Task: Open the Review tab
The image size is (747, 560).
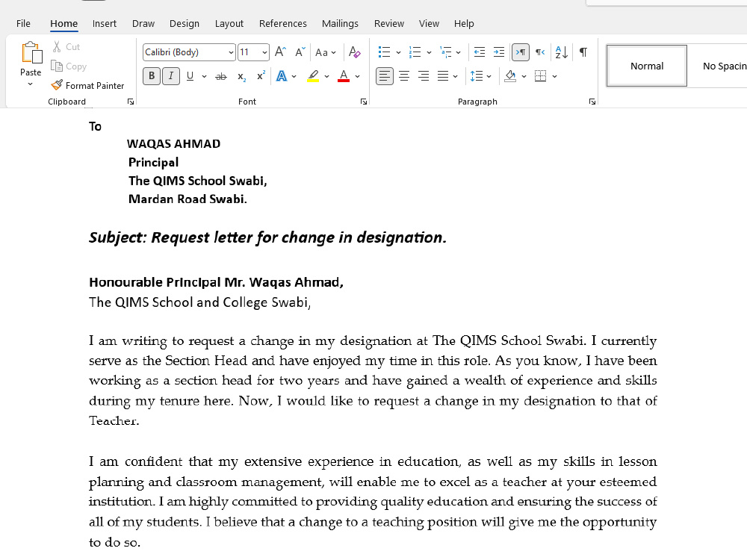Action: tap(389, 23)
